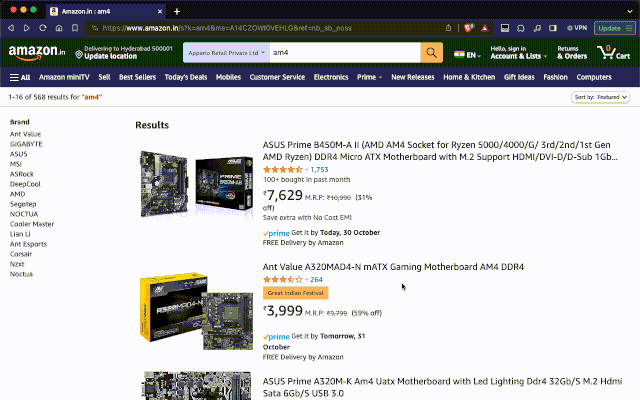The height and width of the screenshot is (400, 640).
Task: Go to Returns & Orders
Action: pyautogui.click(x=572, y=53)
